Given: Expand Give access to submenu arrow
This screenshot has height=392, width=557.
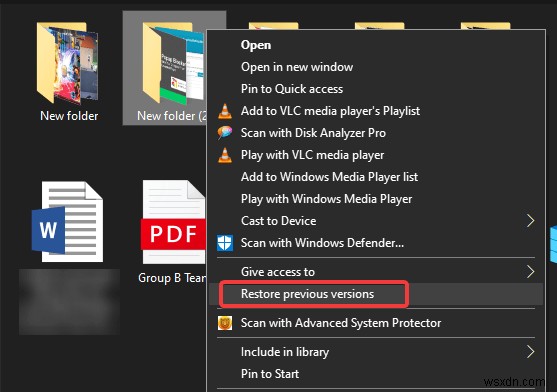Looking at the screenshot, I should pyautogui.click(x=530, y=272).
